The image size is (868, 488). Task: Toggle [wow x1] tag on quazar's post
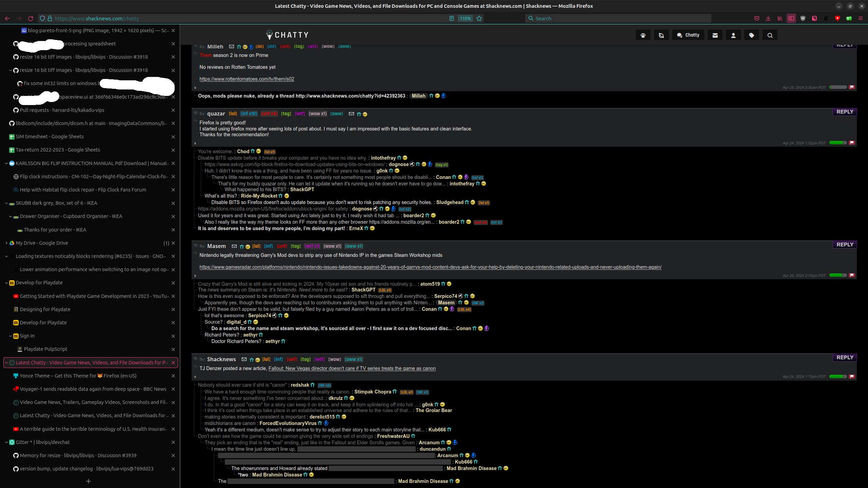(318, 114)
